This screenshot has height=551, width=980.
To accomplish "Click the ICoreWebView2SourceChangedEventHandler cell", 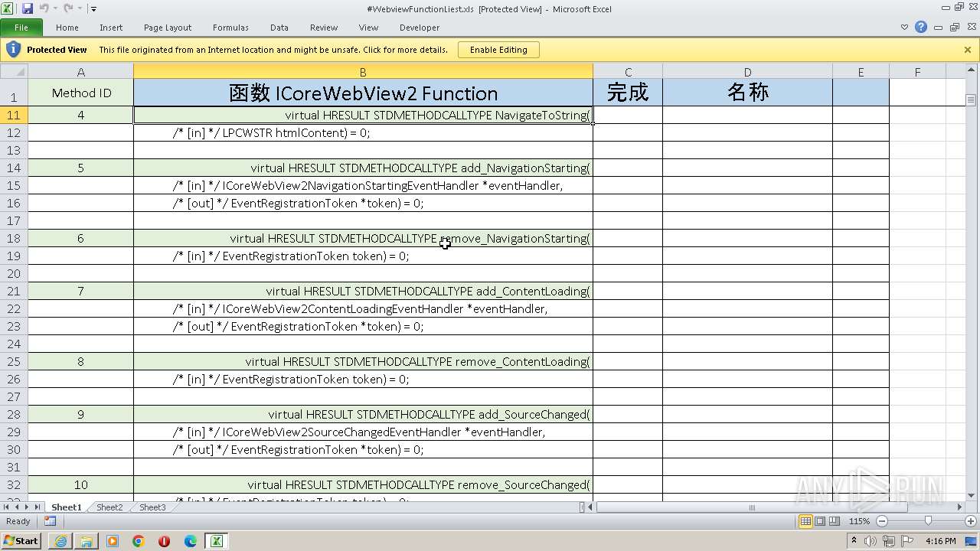I will (x=363, y=432).
